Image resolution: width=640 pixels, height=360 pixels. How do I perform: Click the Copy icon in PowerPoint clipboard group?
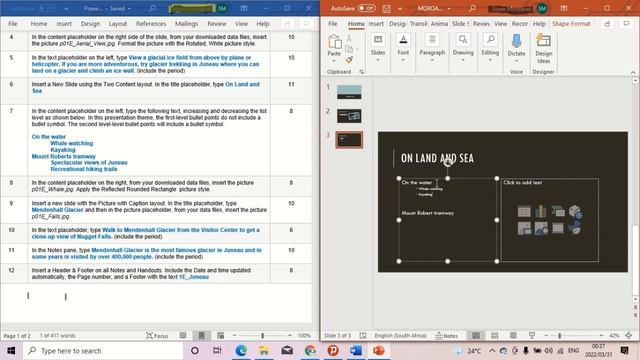point(349,49)
